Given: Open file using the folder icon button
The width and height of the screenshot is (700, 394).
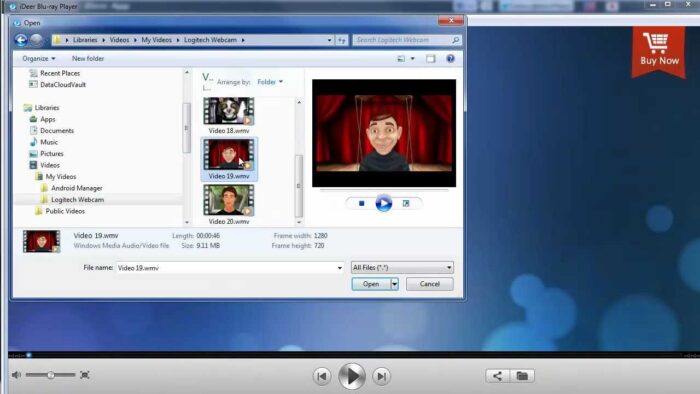Looking at the screenshot, I should pos(522,376).
